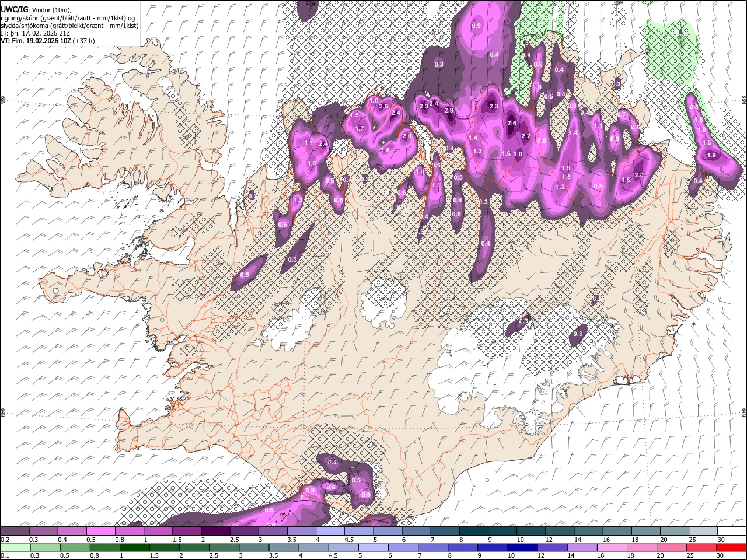
Task: Select the swatch between 25 and 30 in the lower legend
Action: pos(701,547)
